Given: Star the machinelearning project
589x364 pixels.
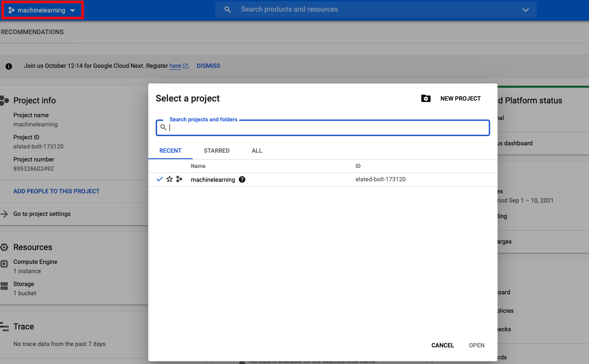Looking at the screenshot, I should [170, 179].
